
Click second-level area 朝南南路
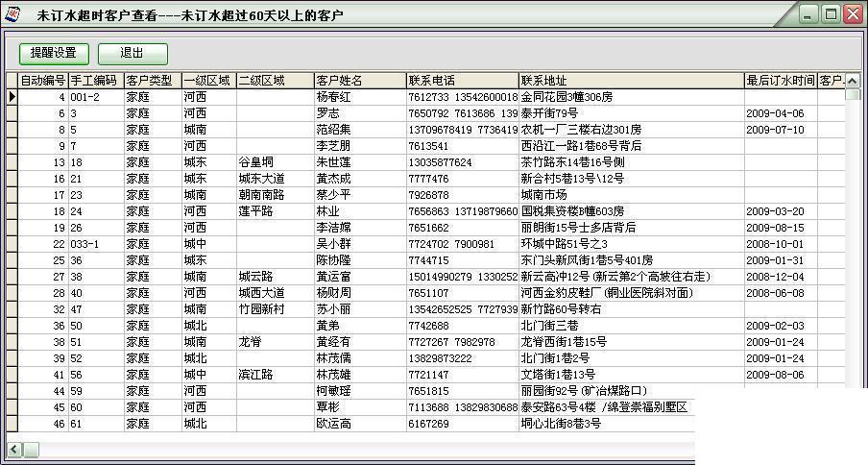click(x=261, y=195)
